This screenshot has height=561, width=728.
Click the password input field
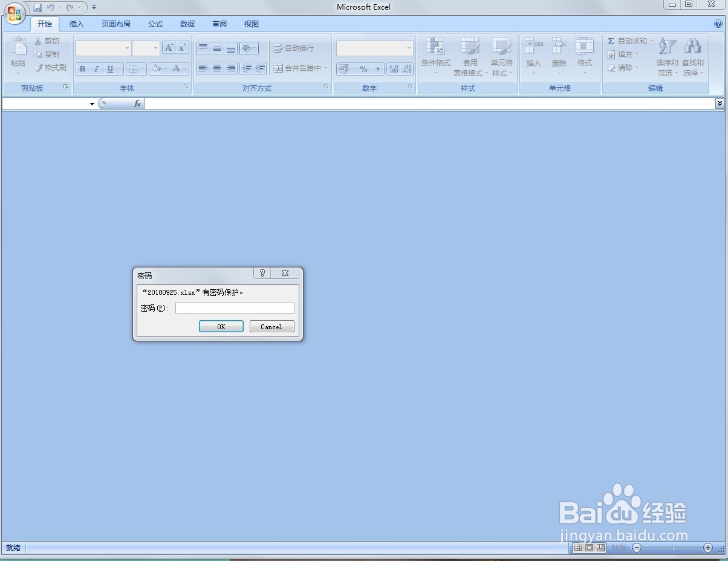[x=235, y=308]
